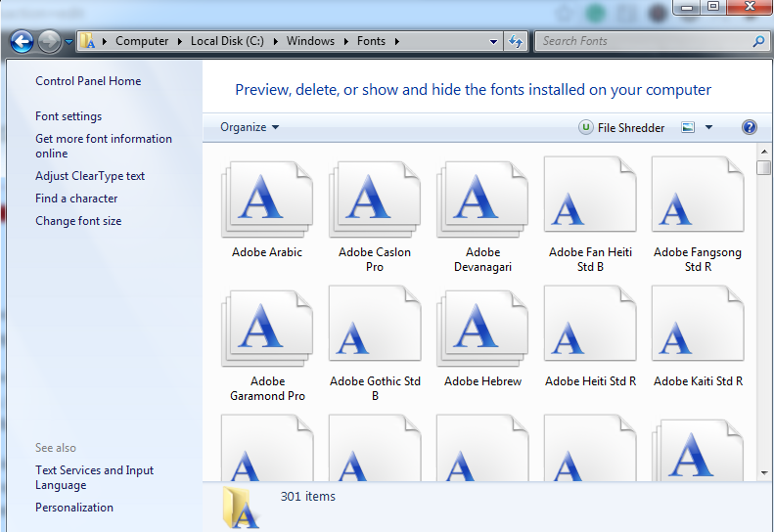Viewport: 774px width, 532px height.
Task: Click the change view icon
Action: 688,127
